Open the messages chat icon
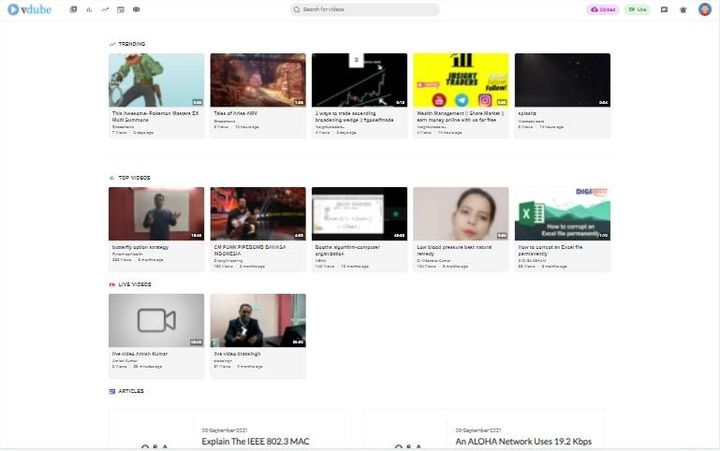 (x=664, y=10)
